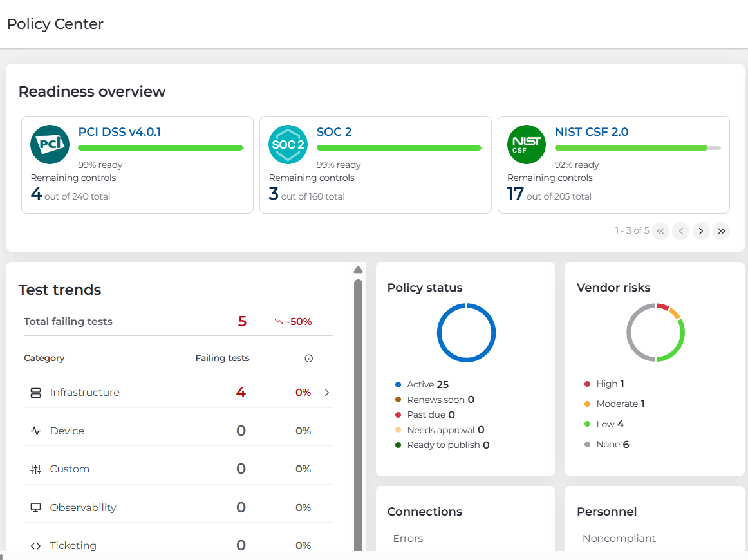
Task: Click the Device pulse icon
Action: pos(36,431)
